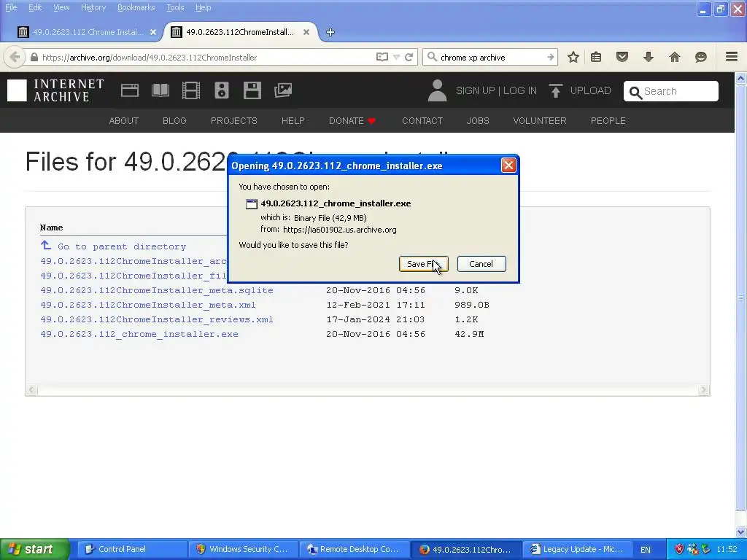Open the Web archive icon in Archive header
Image resolution: width=747 pixels, height=560 pixels.
(130, 90)
